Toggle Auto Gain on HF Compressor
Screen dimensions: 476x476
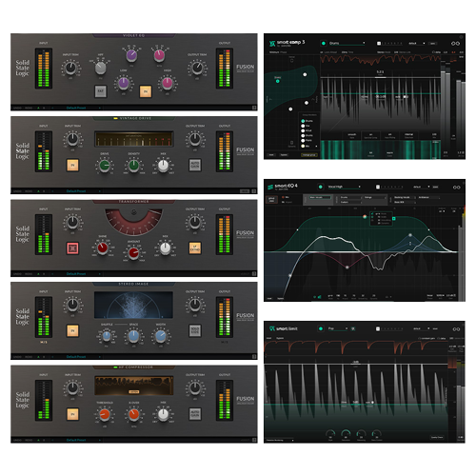pyautogui.click(x=195, y=414)
